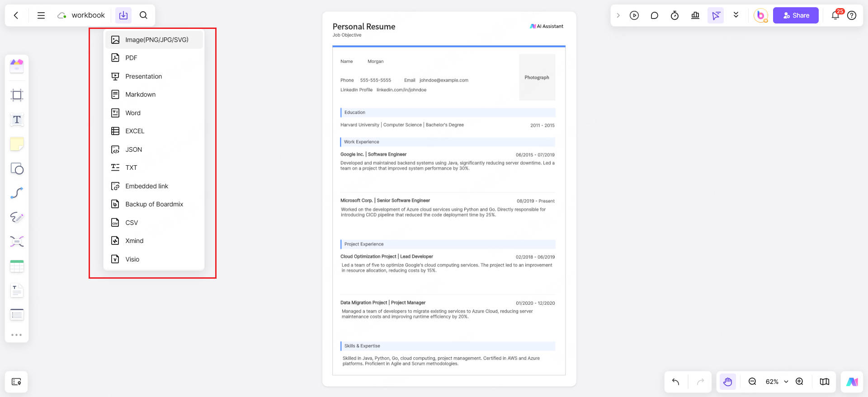This screenshot has height=397, width=868.
Task: Open notifications bell icon
Action: 835,15
